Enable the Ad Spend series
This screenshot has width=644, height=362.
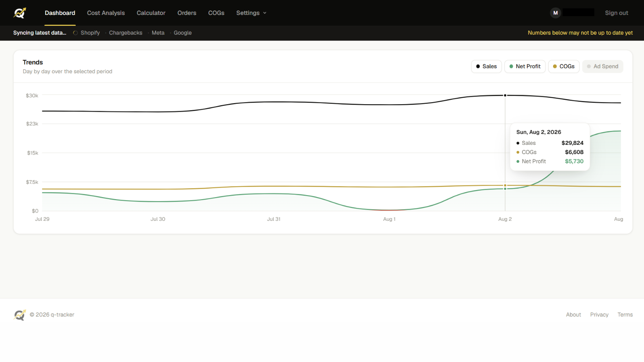[603, 66]
